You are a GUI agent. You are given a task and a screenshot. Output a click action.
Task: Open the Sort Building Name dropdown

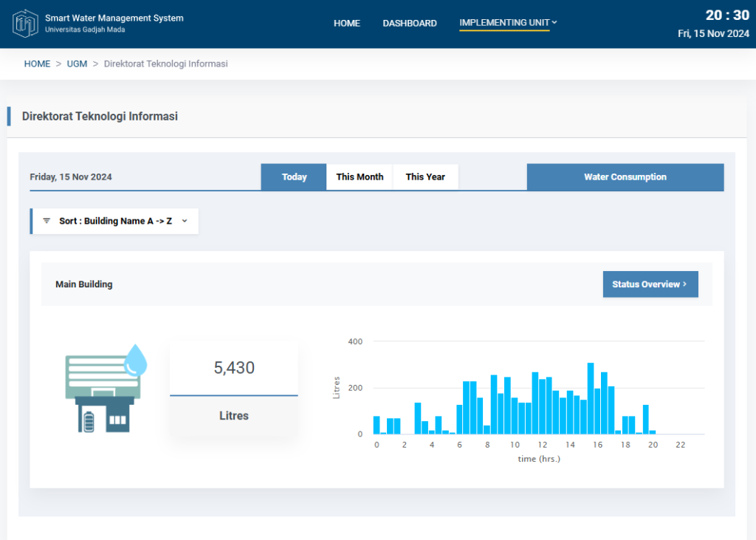tap(115, 221)
